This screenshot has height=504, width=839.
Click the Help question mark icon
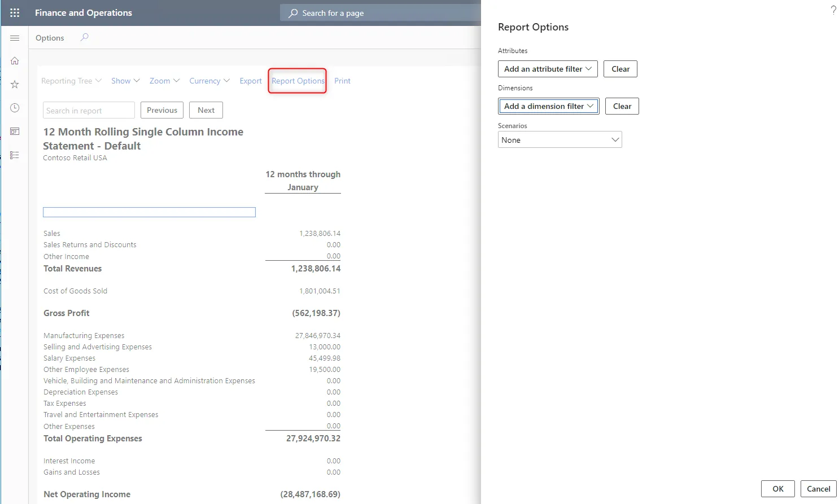(833, 10)
